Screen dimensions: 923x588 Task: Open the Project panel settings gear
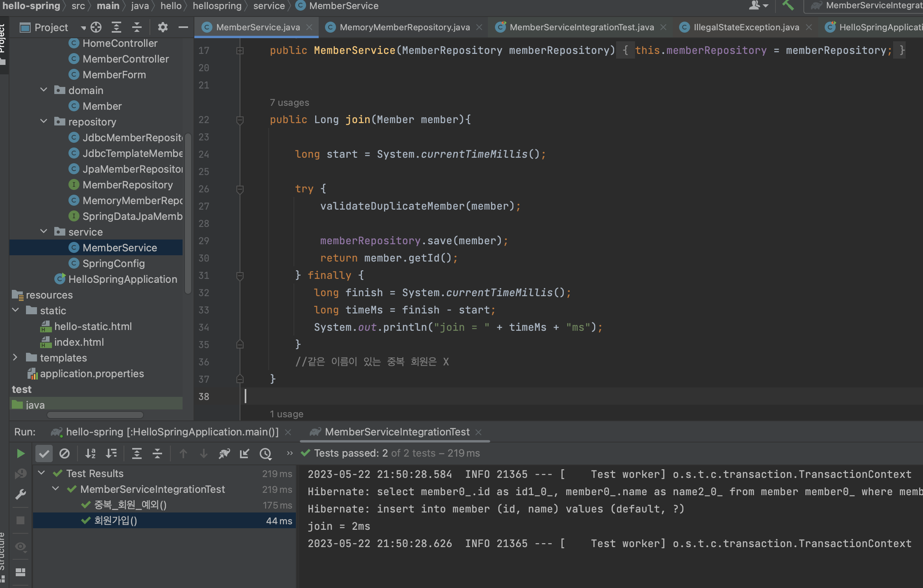(x=162, y=27)
